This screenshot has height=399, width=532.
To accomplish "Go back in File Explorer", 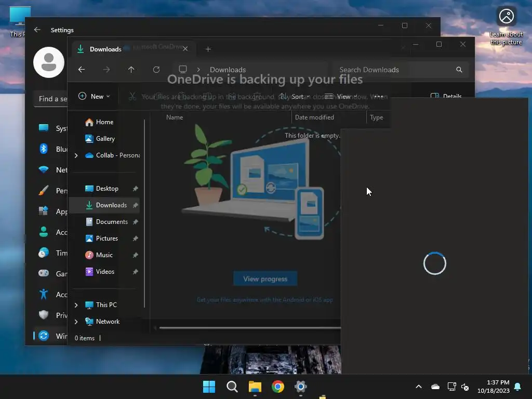I will (82, 70).
